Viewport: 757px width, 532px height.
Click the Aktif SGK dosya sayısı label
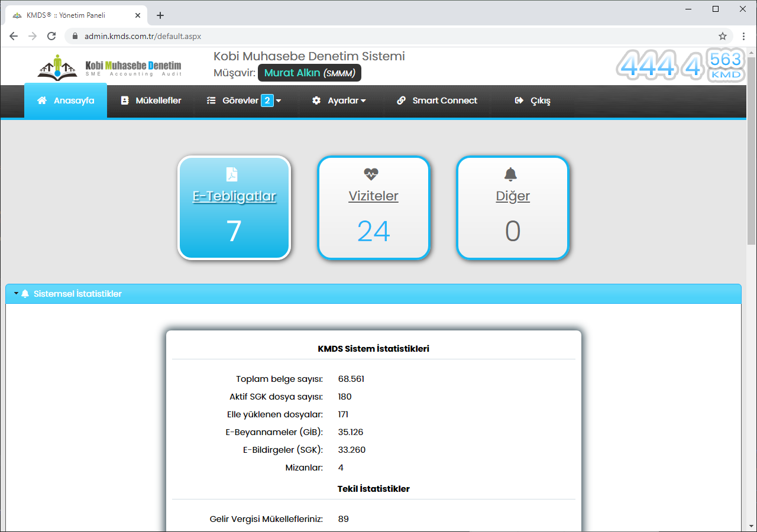(x=276, y=397)
